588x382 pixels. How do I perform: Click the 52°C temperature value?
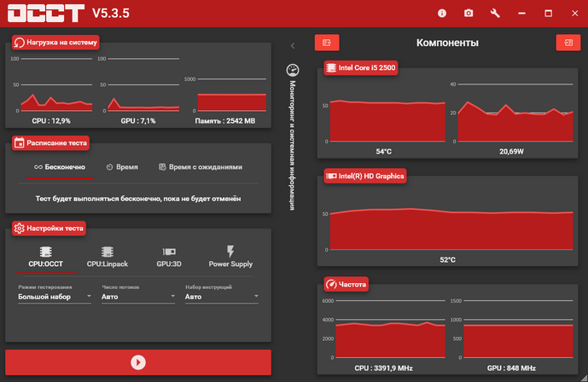click(x=448, y=260)
